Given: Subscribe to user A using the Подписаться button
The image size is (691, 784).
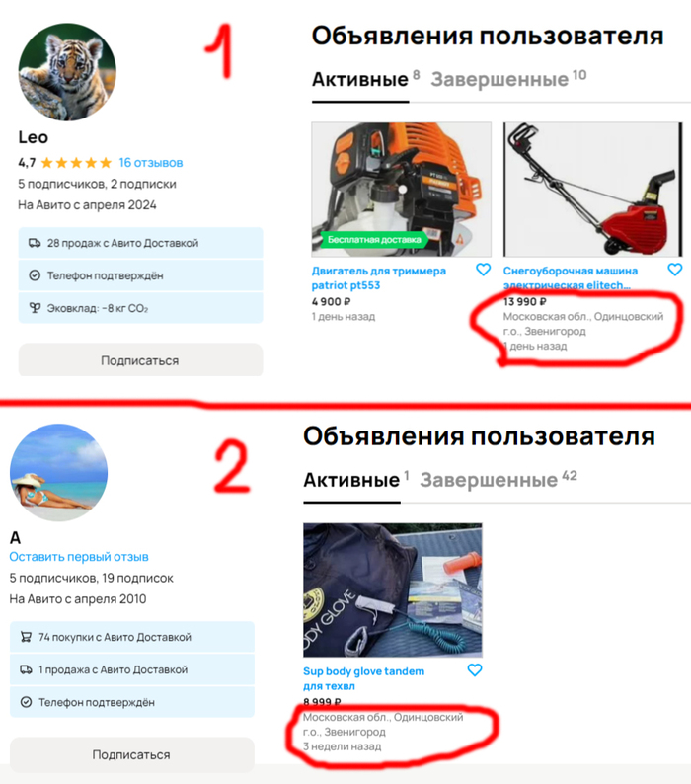Looking at the screenshot, I should (132, 754).
